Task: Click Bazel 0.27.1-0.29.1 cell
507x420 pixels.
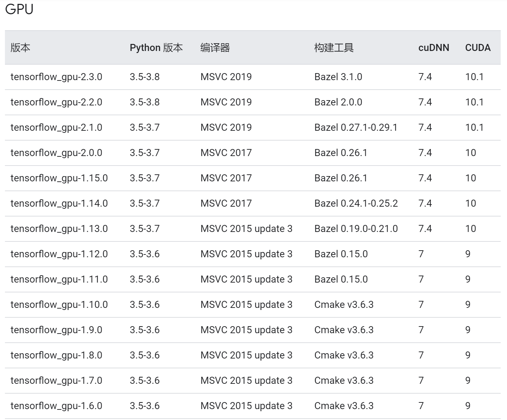Action: click(x=356, y=128)
